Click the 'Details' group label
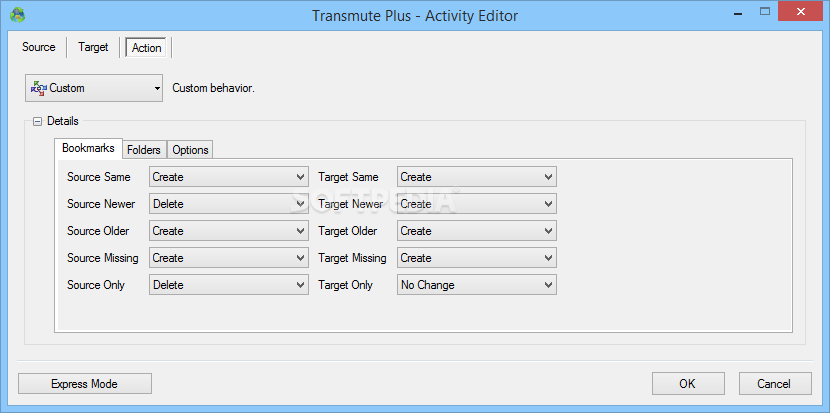Screen dimensions: 830x413 tap(62, 121)
